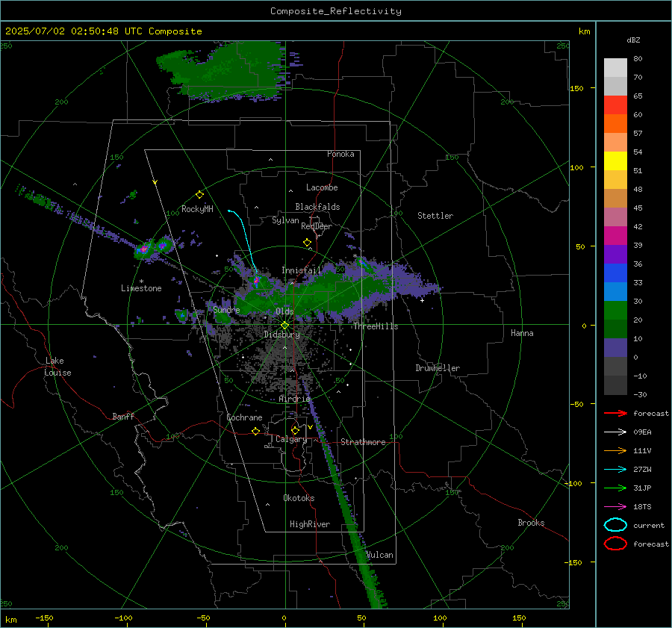672x628 pixels.
Task: Click the Vulcan city label
Action: [379, 555]
